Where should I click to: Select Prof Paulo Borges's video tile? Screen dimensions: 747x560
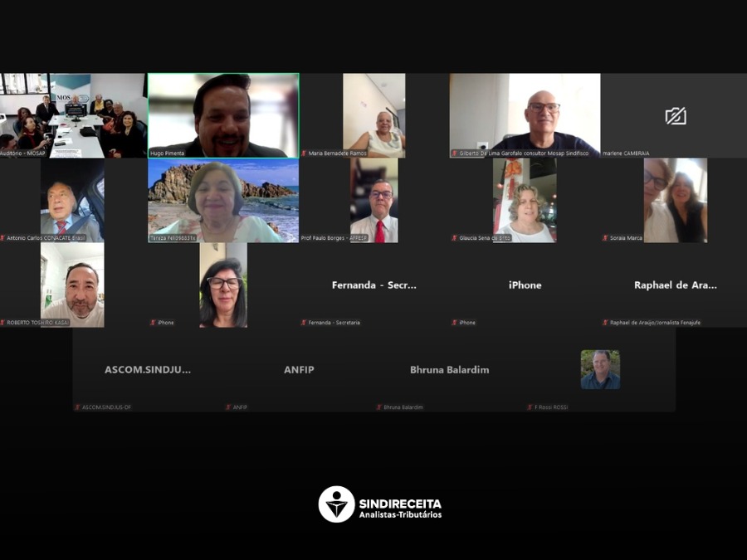(373, 199)
